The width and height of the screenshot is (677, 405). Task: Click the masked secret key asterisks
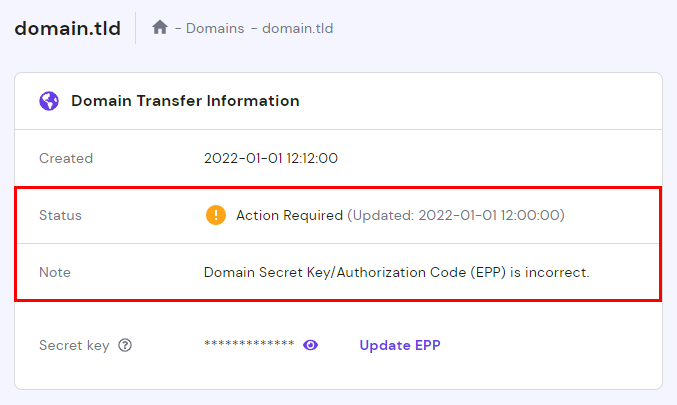coord(249,346)
